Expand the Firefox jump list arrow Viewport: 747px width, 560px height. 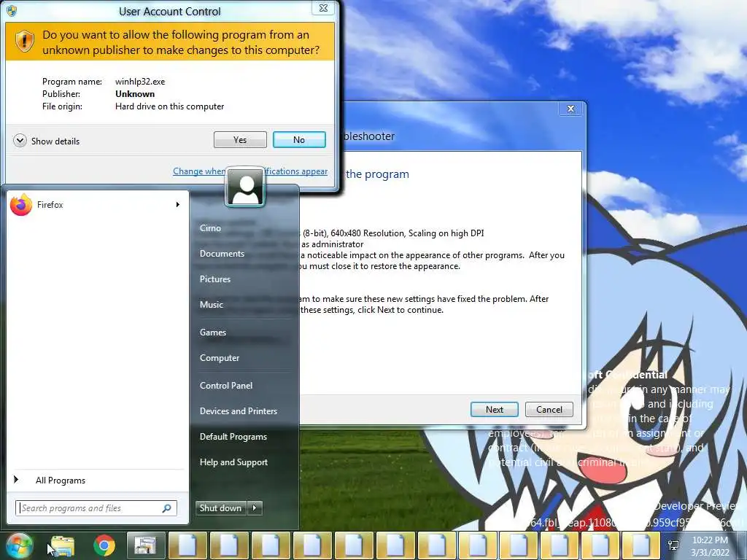[x=178, y=205]
